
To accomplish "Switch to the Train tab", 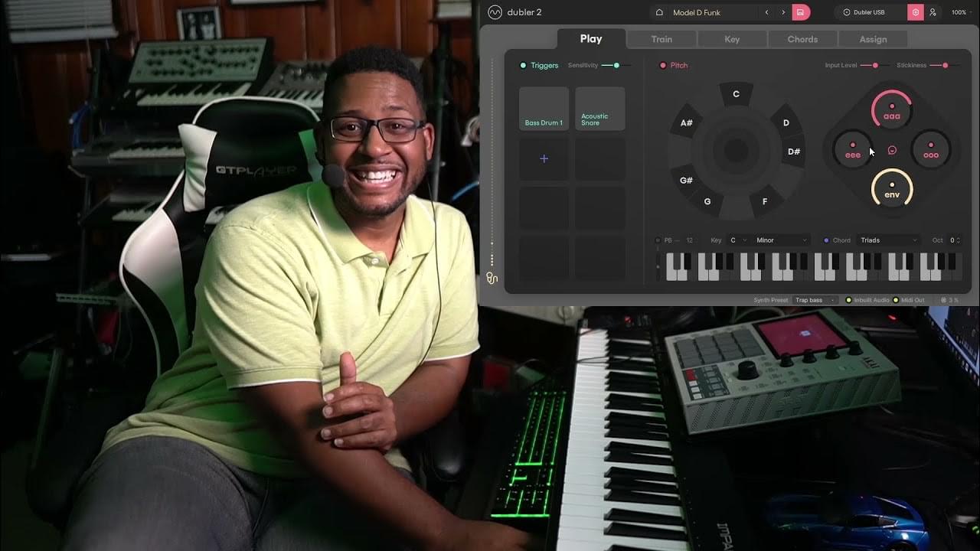I will coord(661,39).
